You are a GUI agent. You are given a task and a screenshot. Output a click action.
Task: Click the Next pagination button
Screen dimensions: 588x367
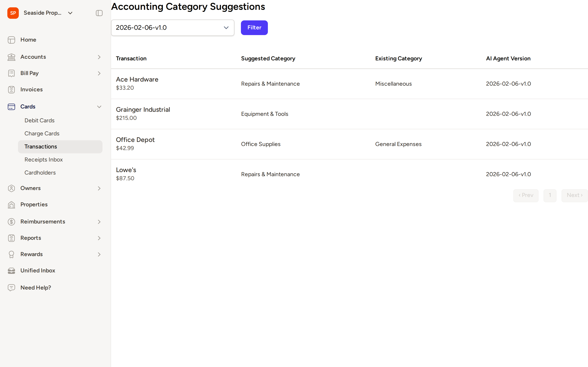click(x=575, y=195)
